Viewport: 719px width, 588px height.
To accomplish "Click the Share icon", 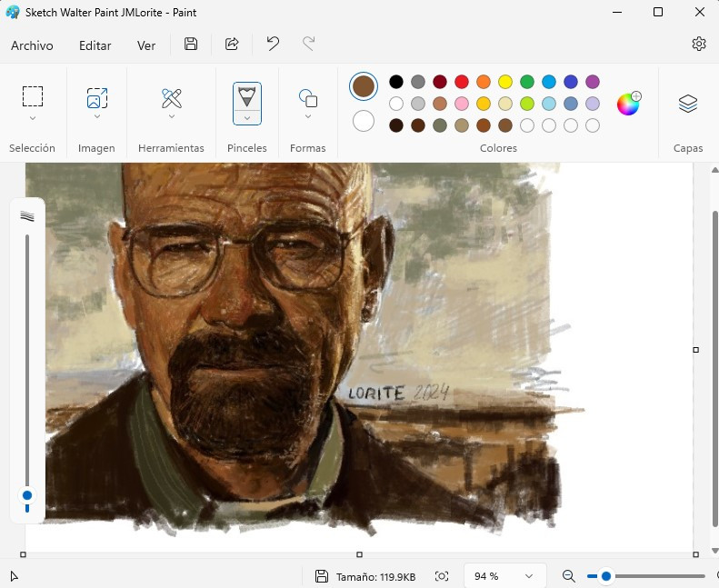I will pos(232,44).
